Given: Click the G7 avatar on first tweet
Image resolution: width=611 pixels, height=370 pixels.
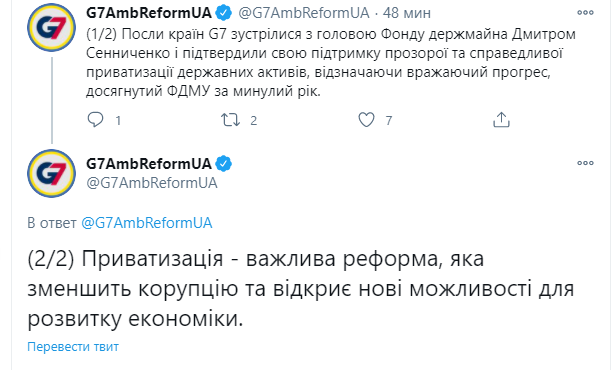Looking at the screenshot, I should point(51,28).
